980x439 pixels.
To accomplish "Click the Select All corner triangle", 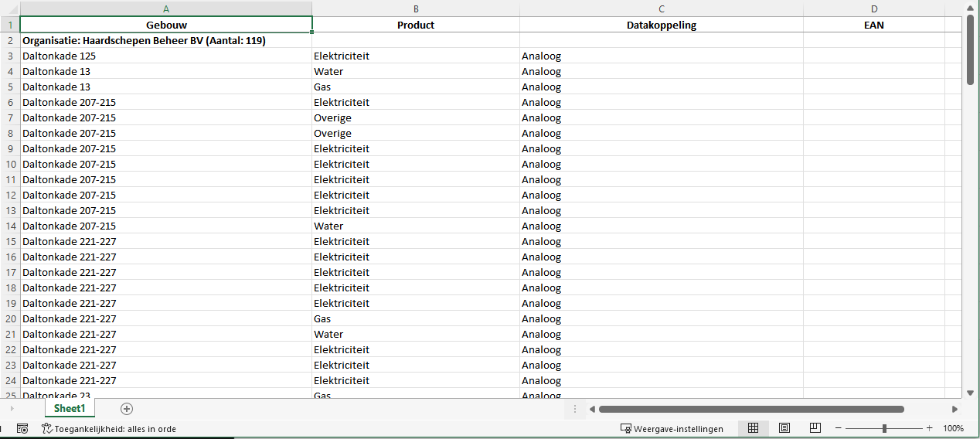I will point(10,9).
